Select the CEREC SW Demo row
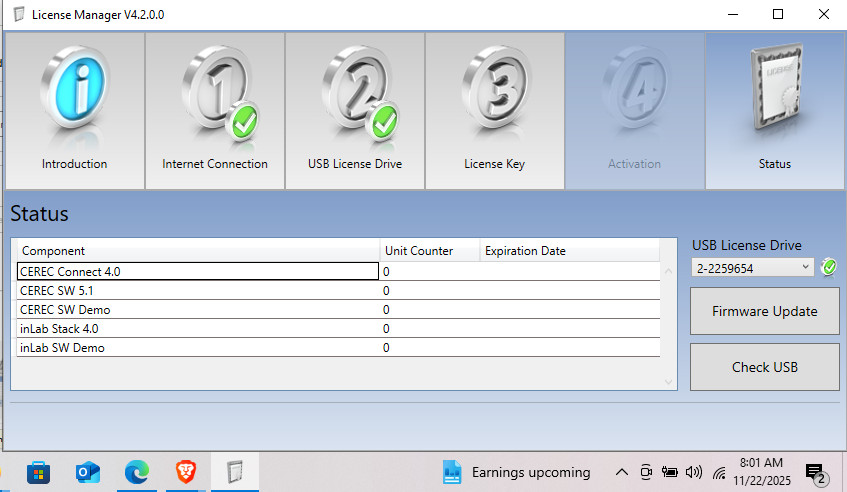Viewport: 847px width, 492px height. coord(338,309)
